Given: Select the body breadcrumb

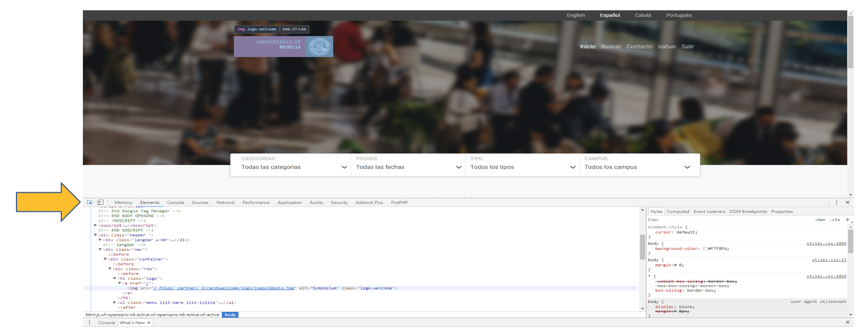Looking at the screenshot, I should 230,314.
